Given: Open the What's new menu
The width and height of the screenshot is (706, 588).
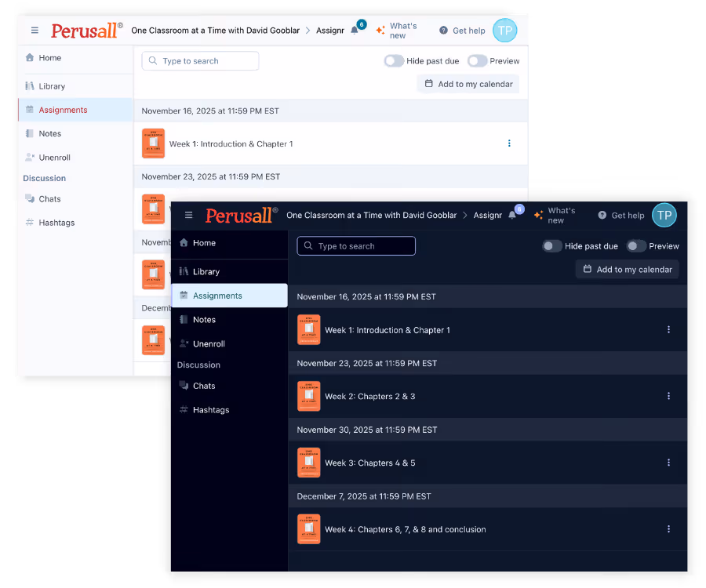Looking at the screenshot, I should tap(559, 214).
